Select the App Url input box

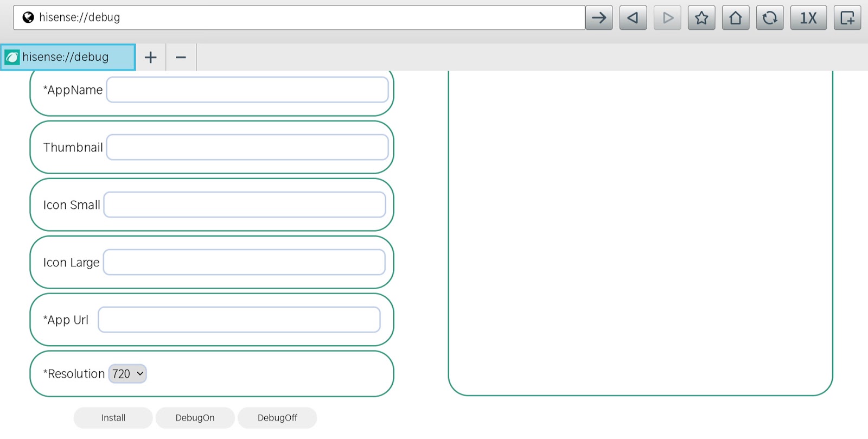[x=239, y=320]
